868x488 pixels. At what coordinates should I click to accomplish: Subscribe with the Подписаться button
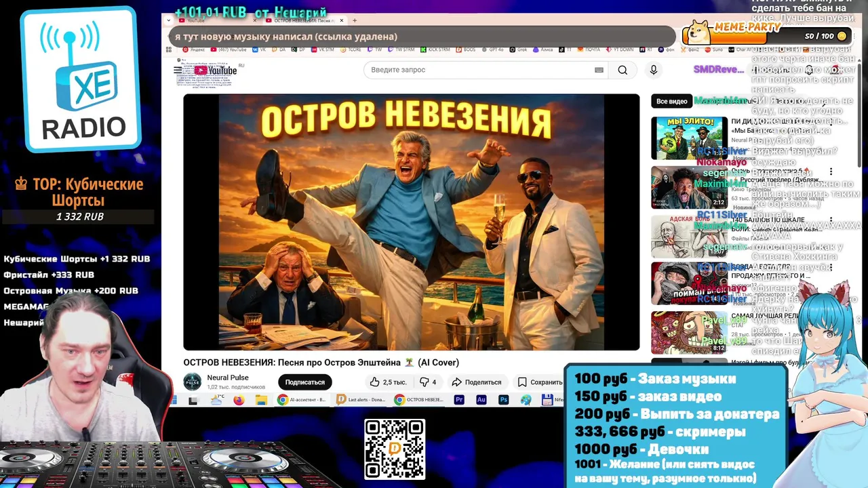click(304, 382)
